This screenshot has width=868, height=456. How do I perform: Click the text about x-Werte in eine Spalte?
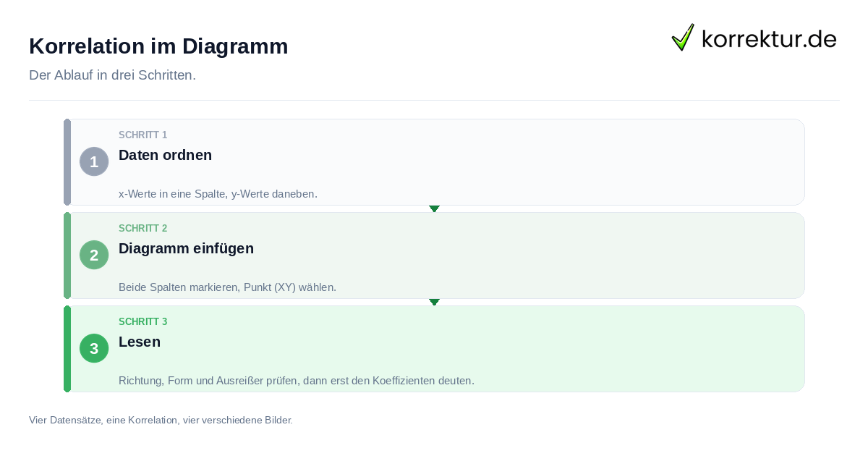point(218,194)
